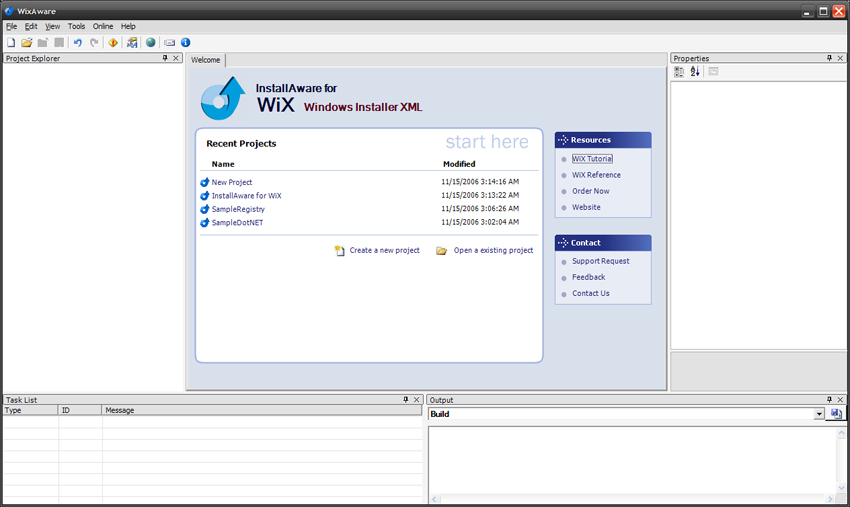Open the Help menu
This screenshot has width=850, height=507.
tap(128, 26)
